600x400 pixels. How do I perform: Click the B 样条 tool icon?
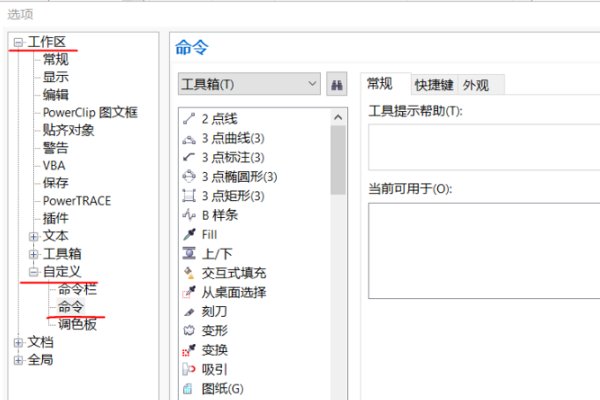tap(189, 215)
